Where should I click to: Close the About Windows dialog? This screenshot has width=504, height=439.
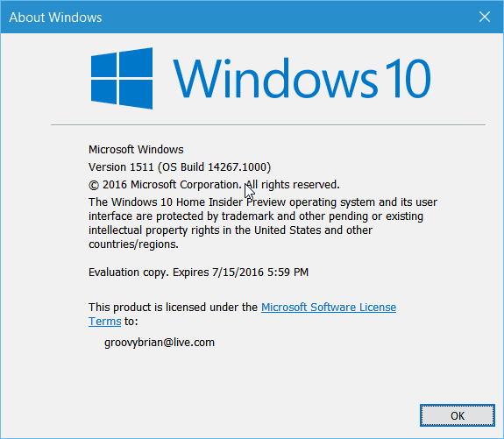pos(485,17)
